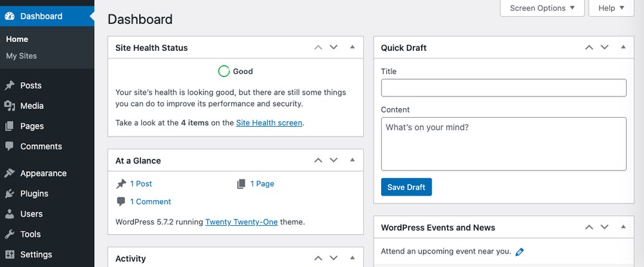
Task: Open the Help dropdown tab
Action: (x=611, y=8)
